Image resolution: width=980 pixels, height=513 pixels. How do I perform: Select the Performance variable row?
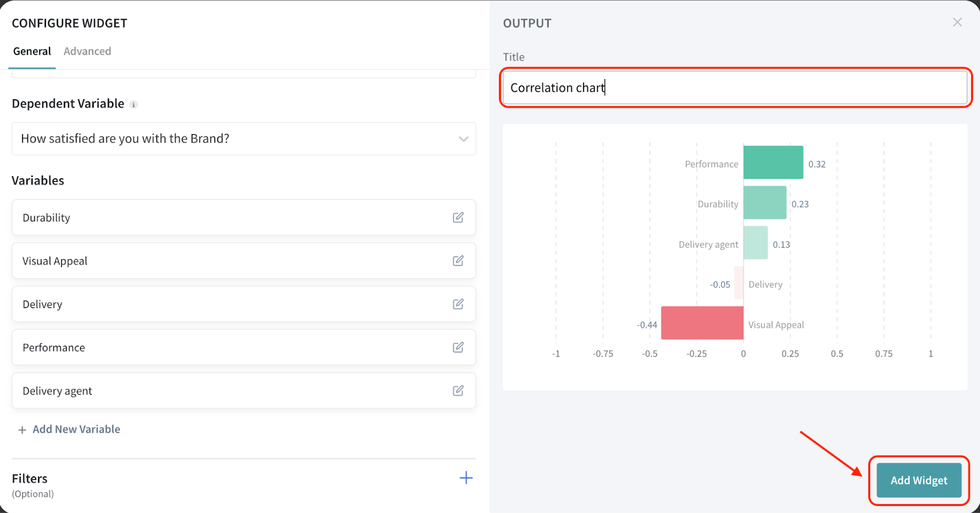(x=233, y=348)
